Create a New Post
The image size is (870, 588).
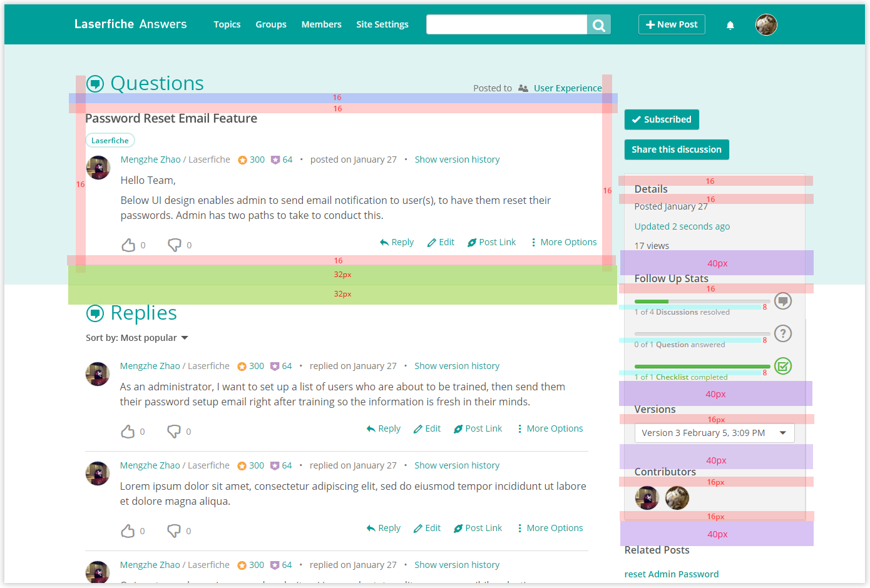coord(672,24)
